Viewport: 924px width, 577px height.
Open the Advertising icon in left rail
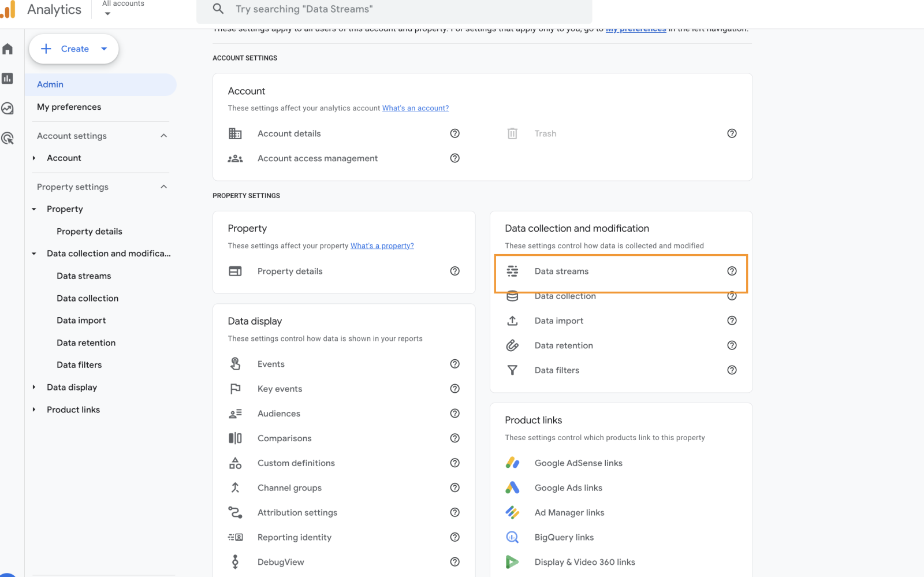(8, 138)
